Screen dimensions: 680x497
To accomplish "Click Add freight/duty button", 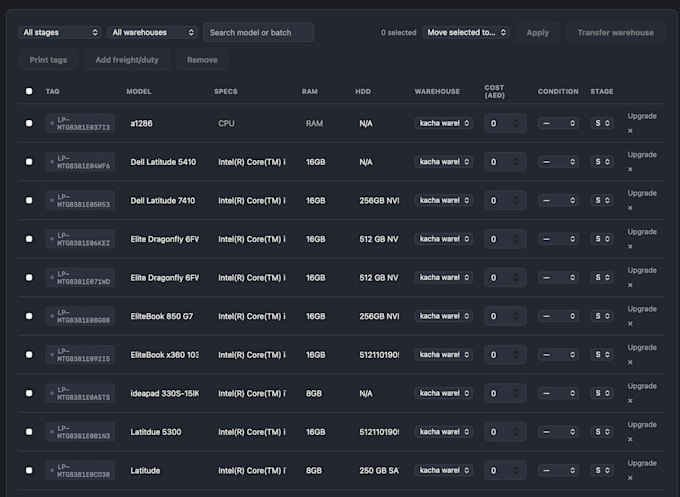I will click(127, 60).
